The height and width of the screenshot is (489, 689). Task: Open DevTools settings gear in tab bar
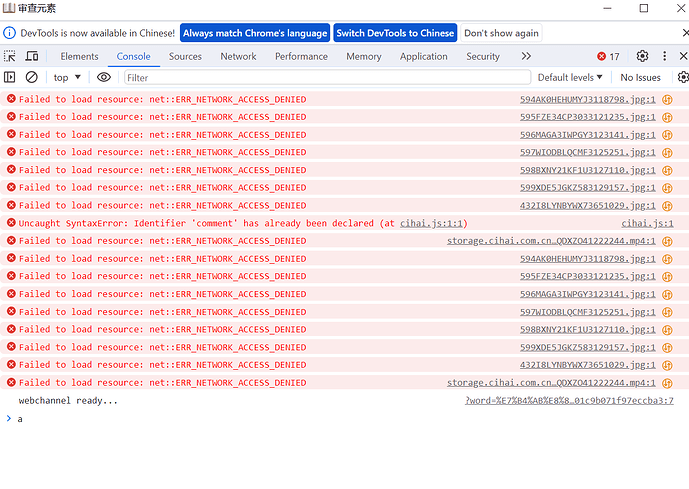[x=642, y=57]
